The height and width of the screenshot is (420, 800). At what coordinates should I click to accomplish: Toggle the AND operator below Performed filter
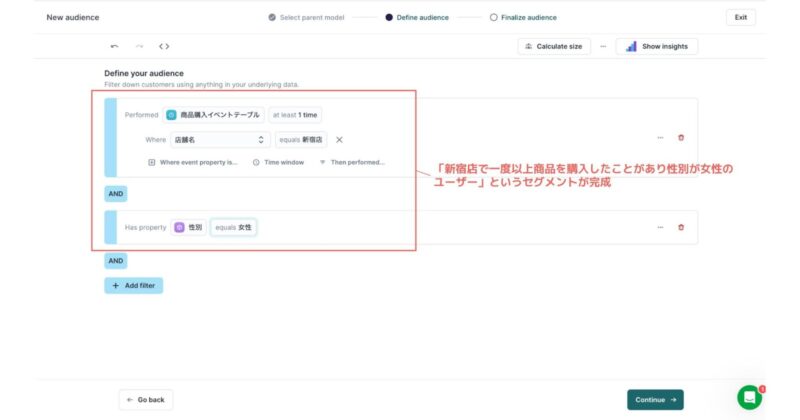(x=116, y=194)
